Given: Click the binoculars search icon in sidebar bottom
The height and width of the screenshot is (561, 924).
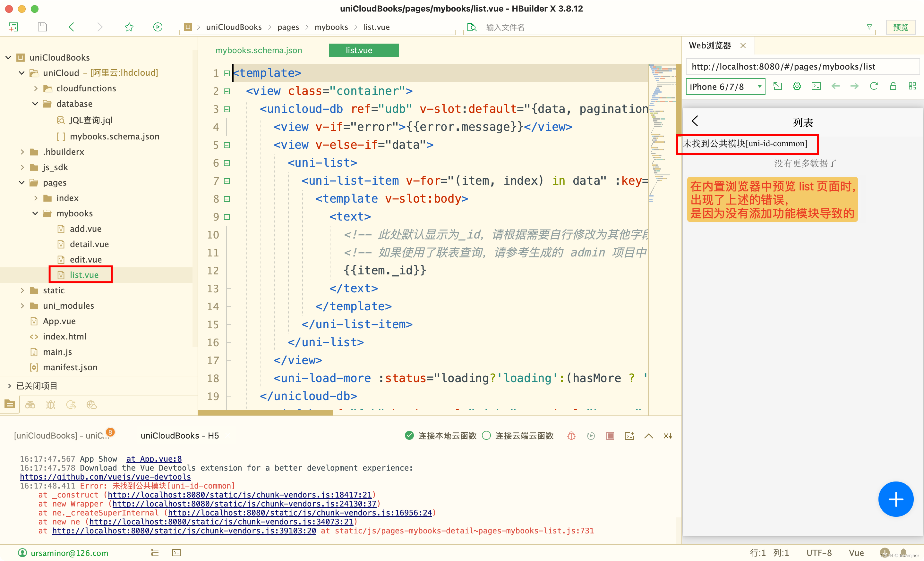Looking at the screenshot, I should tap(30, 404).
